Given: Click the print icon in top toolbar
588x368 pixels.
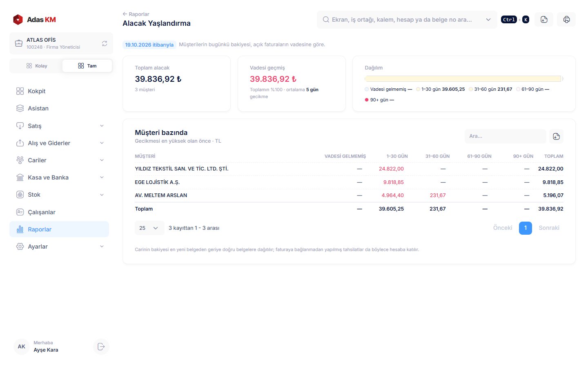Looking at the screenshot, I should (x=566, y=20).
